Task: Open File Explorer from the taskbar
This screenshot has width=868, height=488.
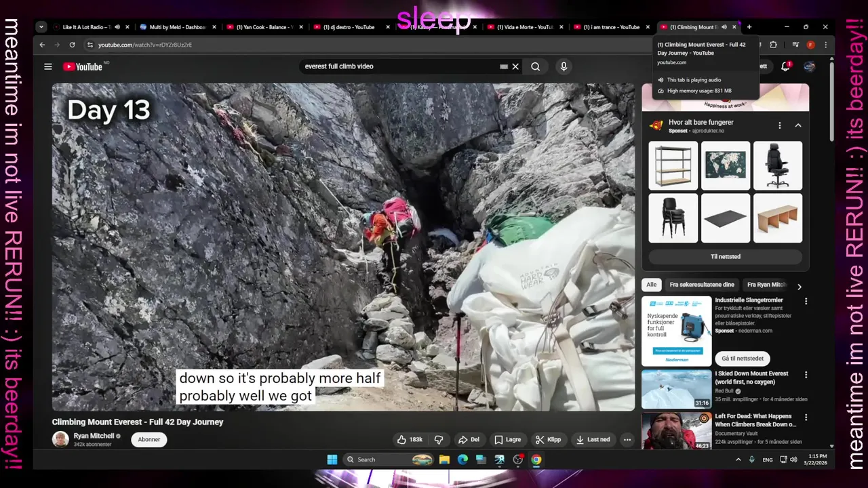Action: tap(444, 460)
